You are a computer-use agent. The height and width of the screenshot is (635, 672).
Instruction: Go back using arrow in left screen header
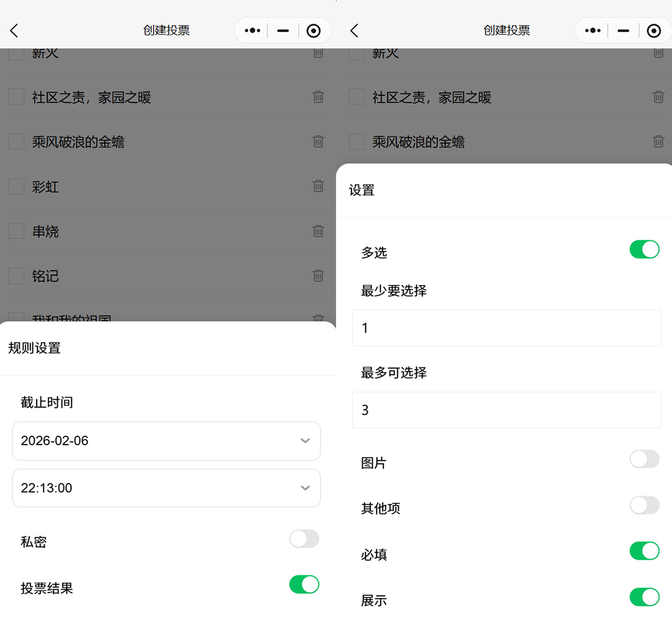[14, 31]
